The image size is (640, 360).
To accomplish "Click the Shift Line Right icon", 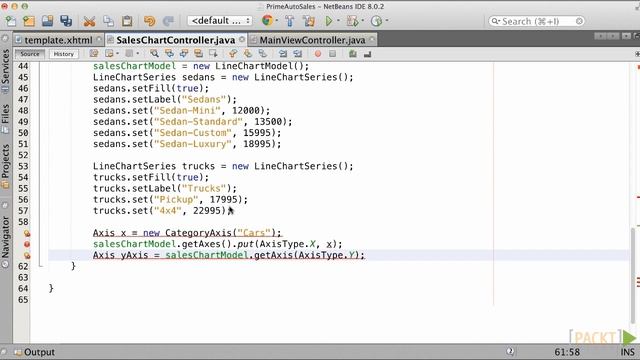I will 298,53.
